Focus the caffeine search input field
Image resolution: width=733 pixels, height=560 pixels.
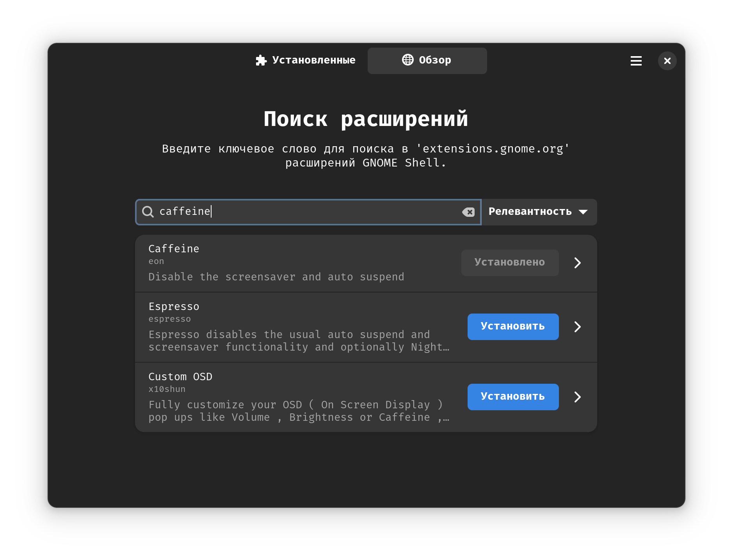(308, 212)
